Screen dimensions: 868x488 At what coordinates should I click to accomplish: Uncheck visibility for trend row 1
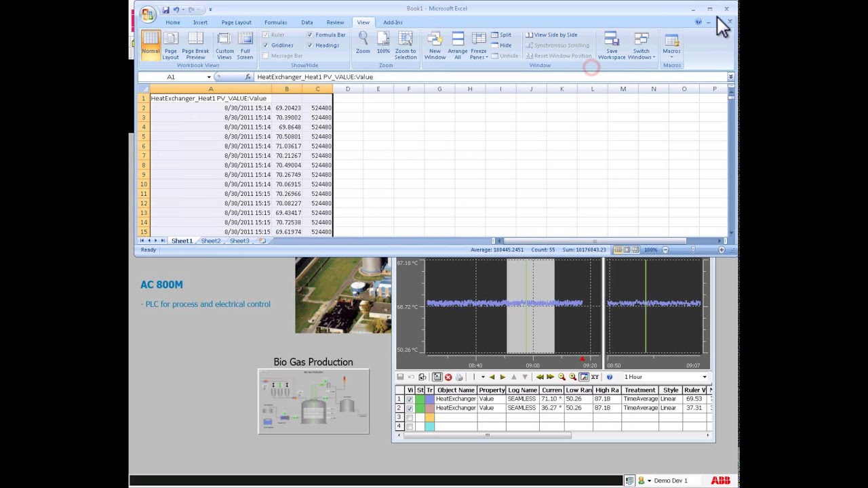(x=410, y=399)
